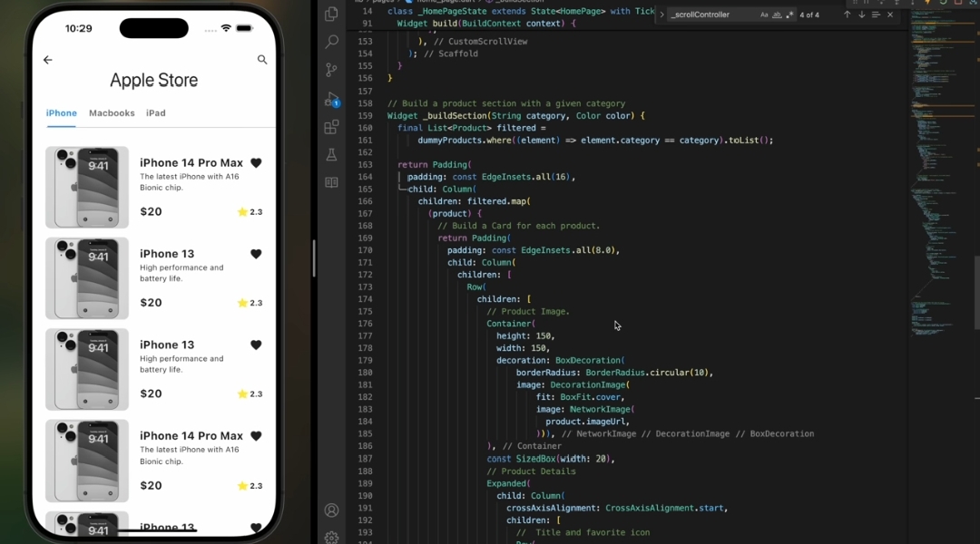This screenshot has width=980, height=544.
Task: Close the find widget
Action: (x=890, y=15)
